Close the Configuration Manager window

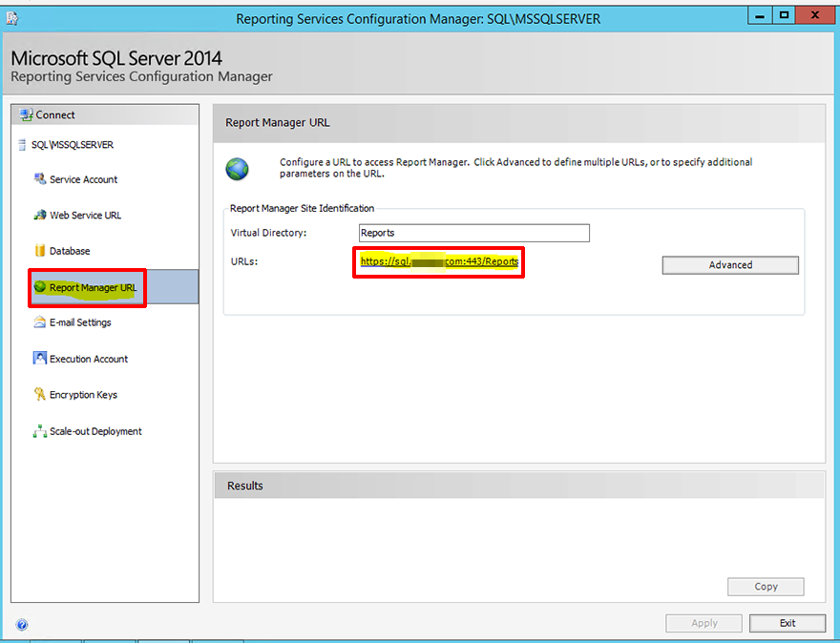click(x=815, y=15)
